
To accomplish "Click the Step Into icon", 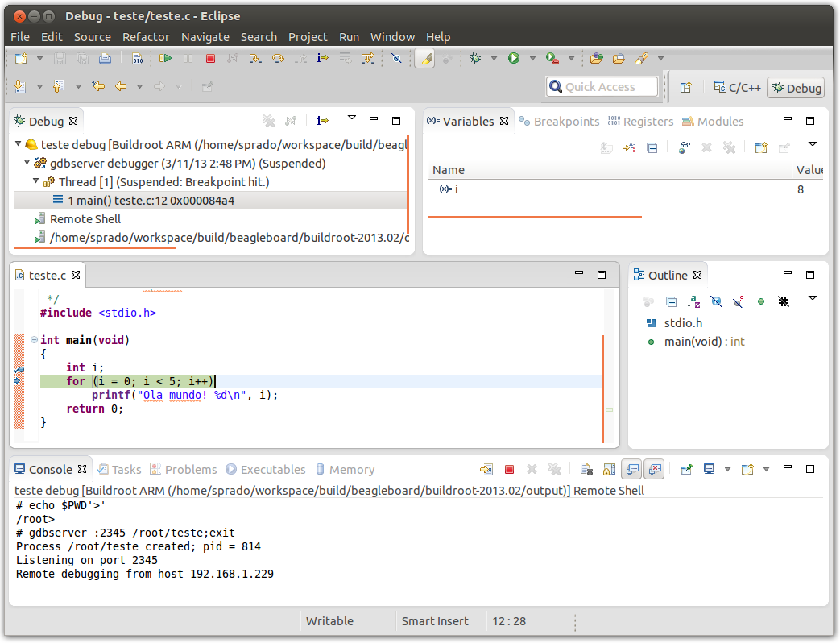I will point(255,58).
